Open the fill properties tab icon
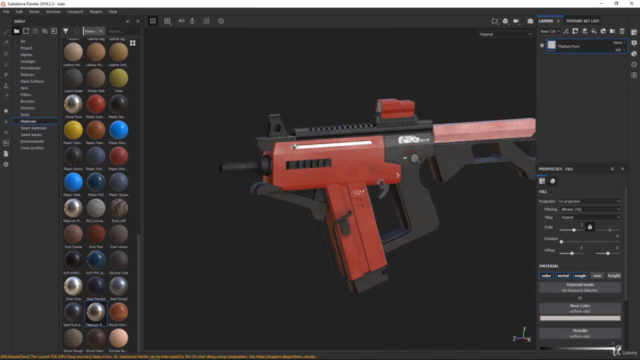 542,181
